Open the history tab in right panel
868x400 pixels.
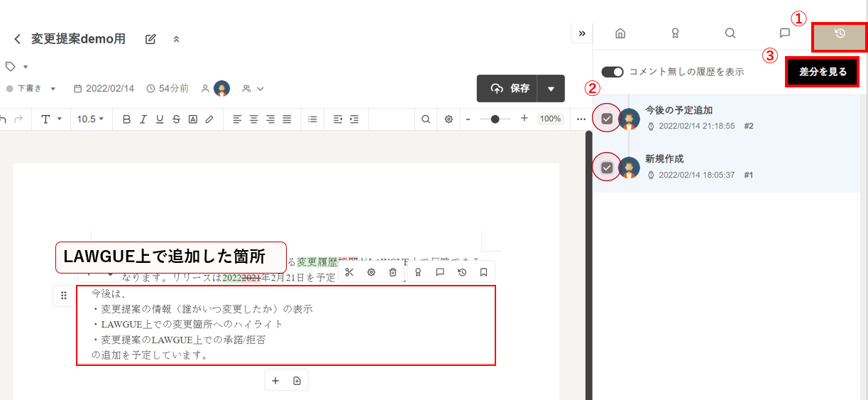840,33
